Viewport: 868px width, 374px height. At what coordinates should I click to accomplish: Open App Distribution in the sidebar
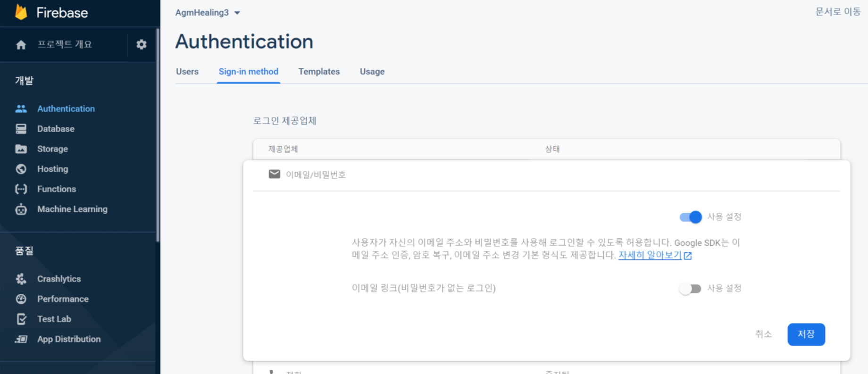click(69, 339)
